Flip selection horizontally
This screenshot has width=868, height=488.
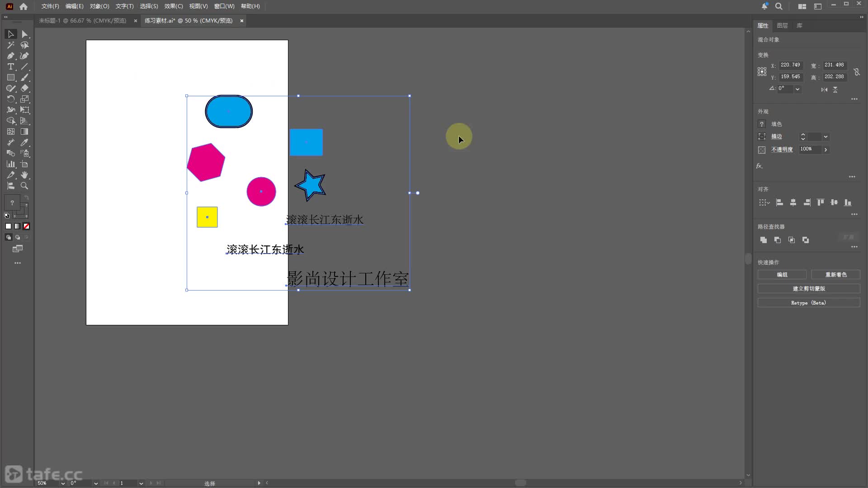pyautogui.click(x=824, y=89)
